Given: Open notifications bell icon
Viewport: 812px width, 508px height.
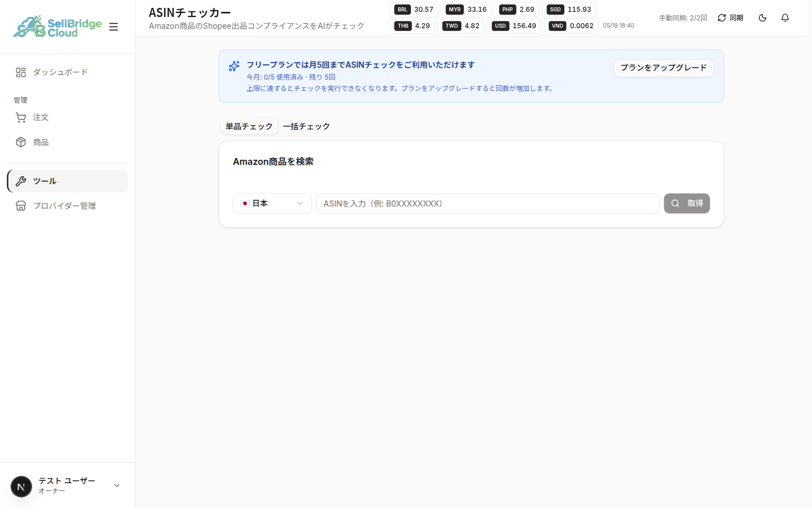Looking at the screenshot, I should 785,18.
